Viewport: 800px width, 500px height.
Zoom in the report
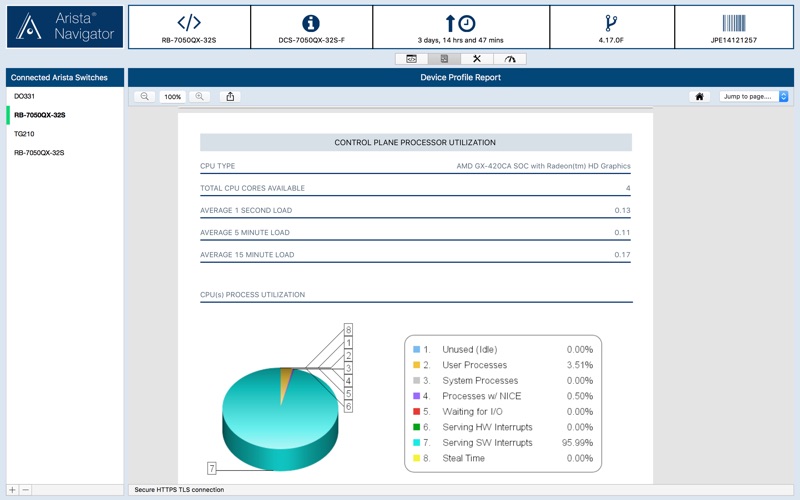coord(199,96)
